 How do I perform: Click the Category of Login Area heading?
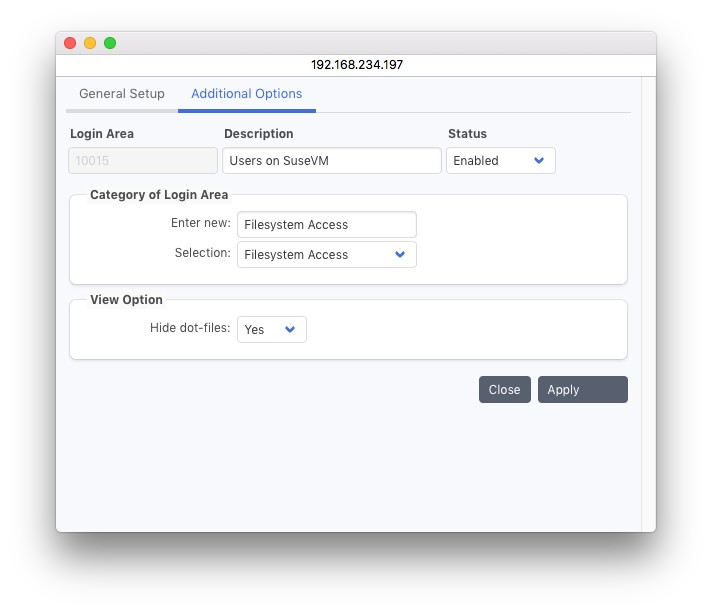159,195
